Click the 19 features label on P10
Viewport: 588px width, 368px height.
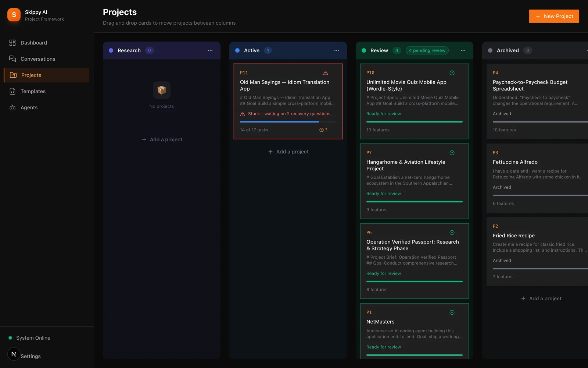point(378,130)
